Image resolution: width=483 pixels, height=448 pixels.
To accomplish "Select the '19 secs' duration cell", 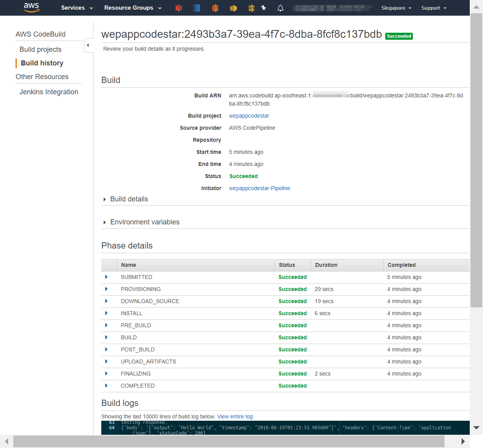I will pyautogui.click(x=324, y=301).
